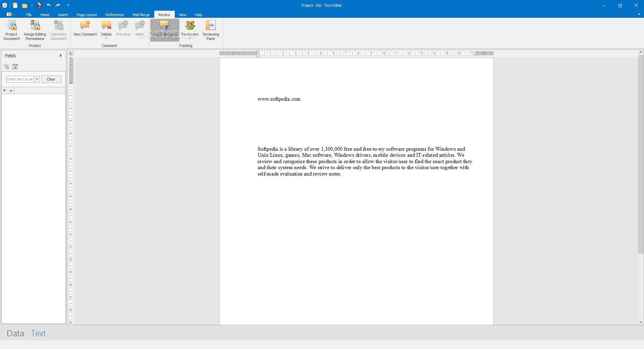Create a new document from quick toolbar
Screen dimensions: 644x349
point(15,5)
